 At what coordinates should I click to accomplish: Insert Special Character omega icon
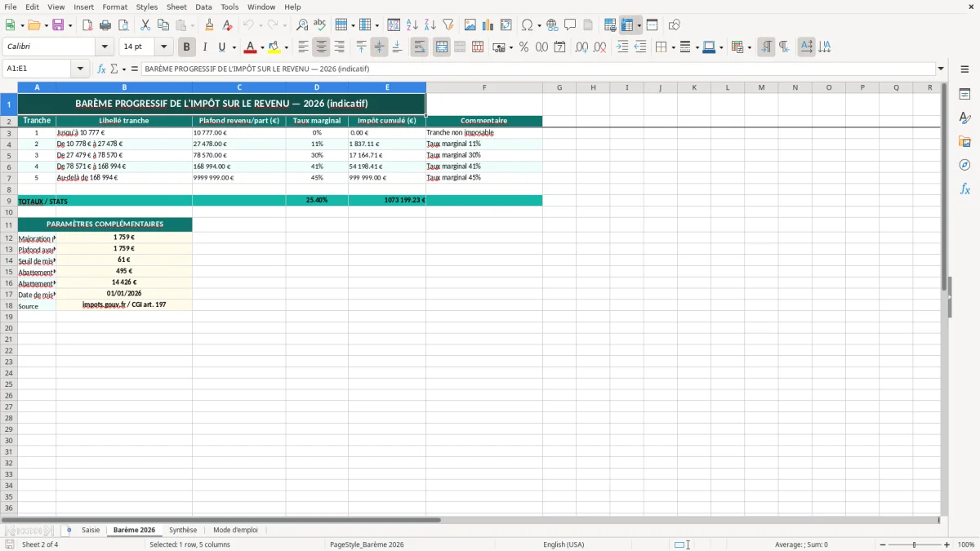528,25
